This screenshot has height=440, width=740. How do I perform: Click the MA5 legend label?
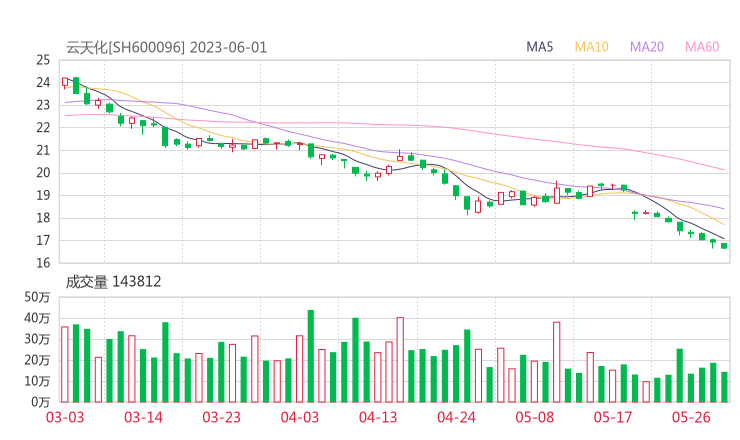(539, 47)
